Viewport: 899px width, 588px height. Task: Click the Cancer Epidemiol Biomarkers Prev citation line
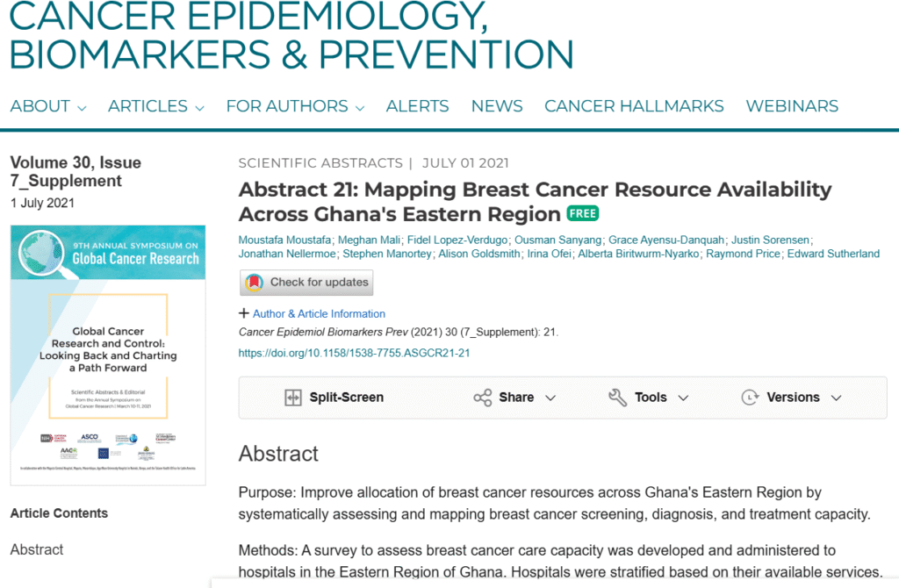pyautogui.click(x=398, y=332)
